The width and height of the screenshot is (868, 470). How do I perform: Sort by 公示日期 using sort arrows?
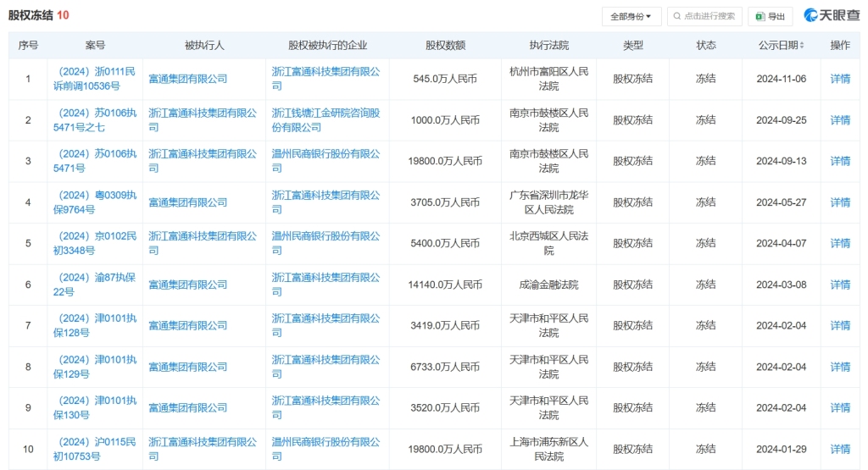pos(802,46)
